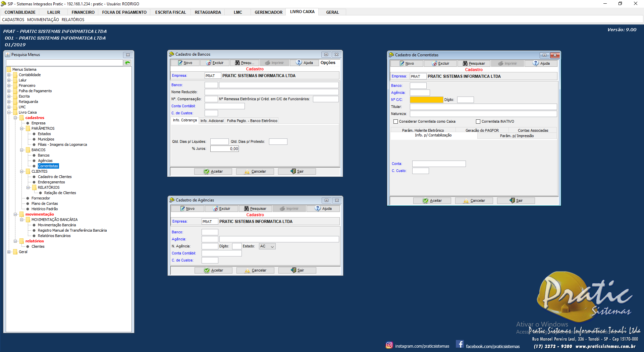Click Aceitar checkmark in Cadastro de Correntistas
Screen dimensions: 644x352
click(425, 201)
